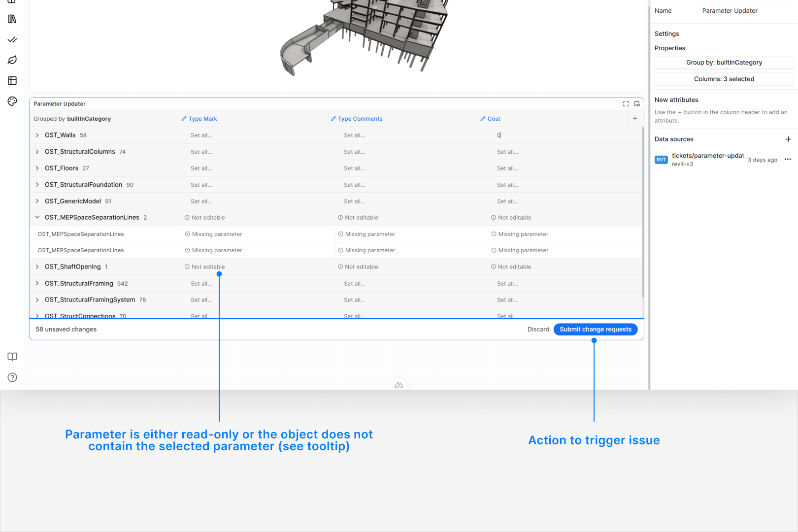Open the library books icon in sidebar
The width and height of the screenshot is (798, 532).
pyautogui.click(x=12, y=19)
